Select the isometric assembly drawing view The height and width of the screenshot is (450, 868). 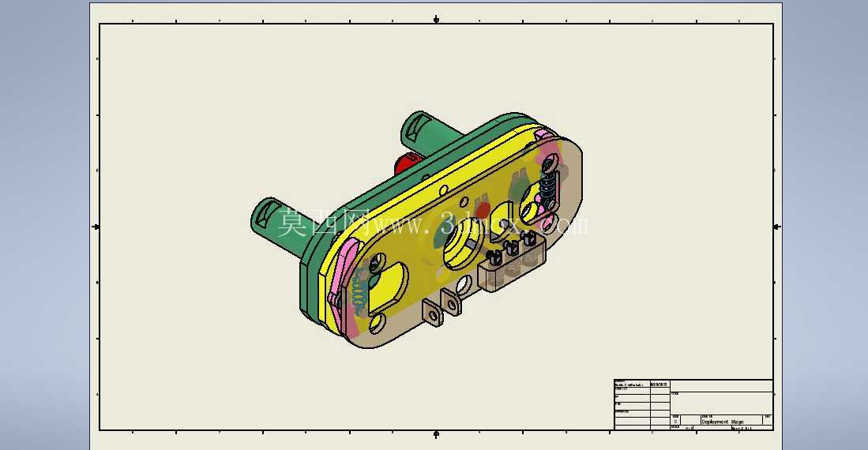coord(416,230)
